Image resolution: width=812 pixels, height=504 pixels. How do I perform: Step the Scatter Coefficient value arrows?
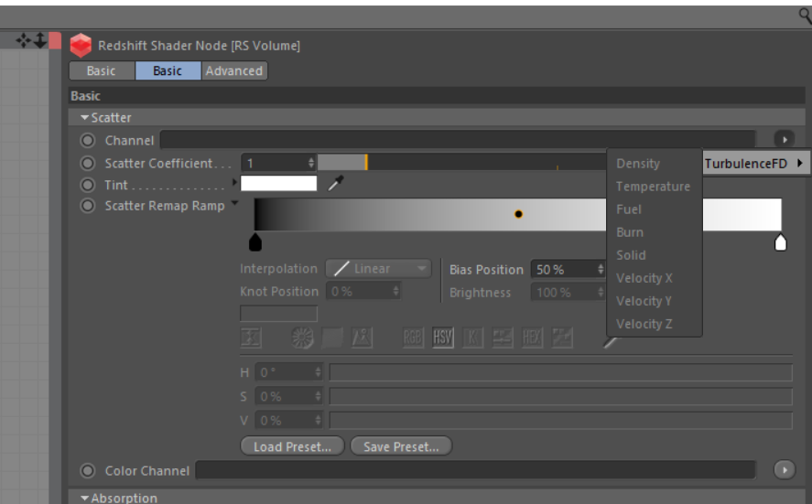[x=310, y=163]
